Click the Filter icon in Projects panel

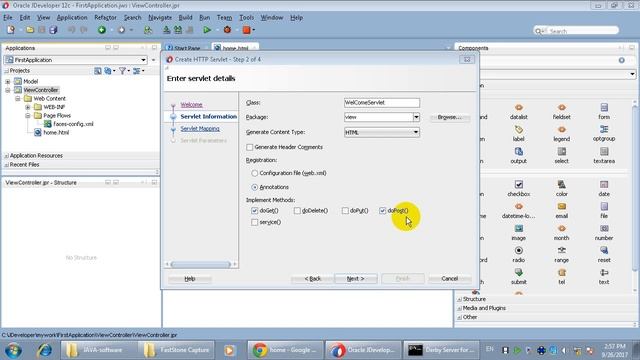(122, 71)
